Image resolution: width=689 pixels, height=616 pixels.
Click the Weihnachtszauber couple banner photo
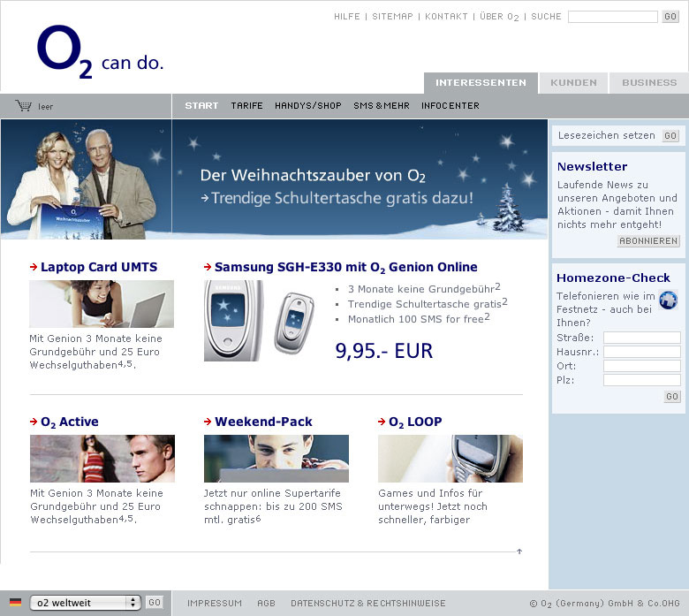point(87,179)
